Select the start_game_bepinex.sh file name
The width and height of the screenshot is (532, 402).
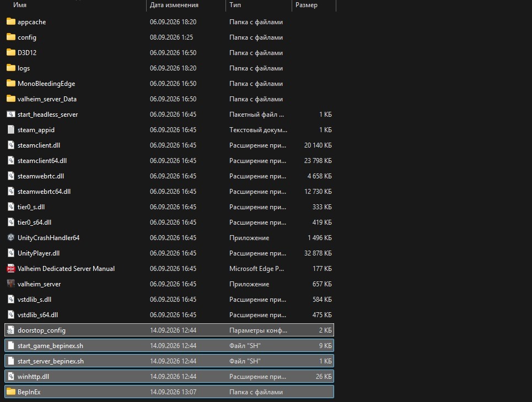[x=50, y=346]
